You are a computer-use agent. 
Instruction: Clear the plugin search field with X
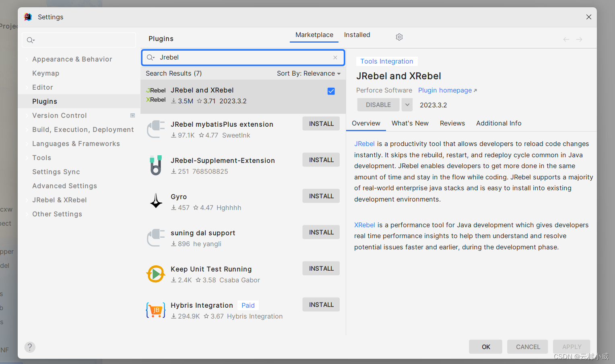pos(335,58)
